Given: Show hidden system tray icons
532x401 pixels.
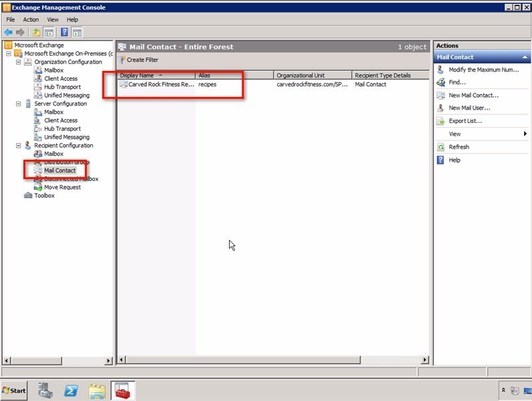Looking at the screenshot, I should [x=503, y=390].
